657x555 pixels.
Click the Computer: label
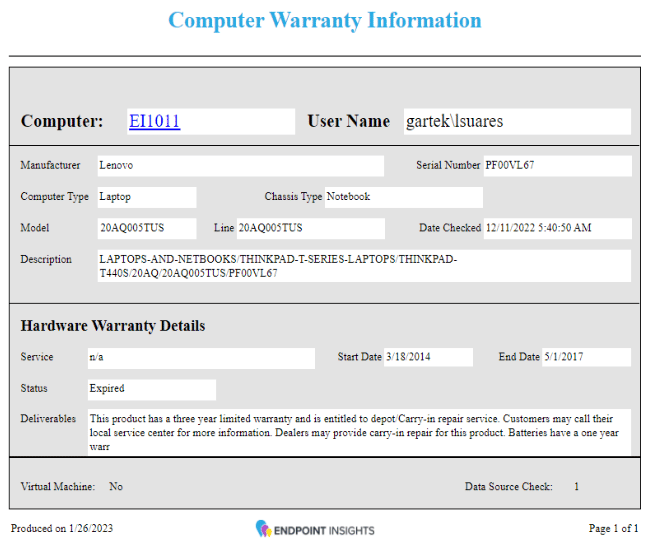62,121
